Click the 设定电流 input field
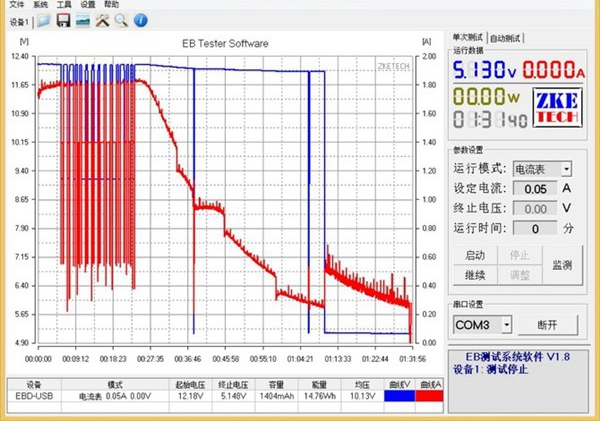The width and height of the screenshot is (600, 421). coord(535,189)
